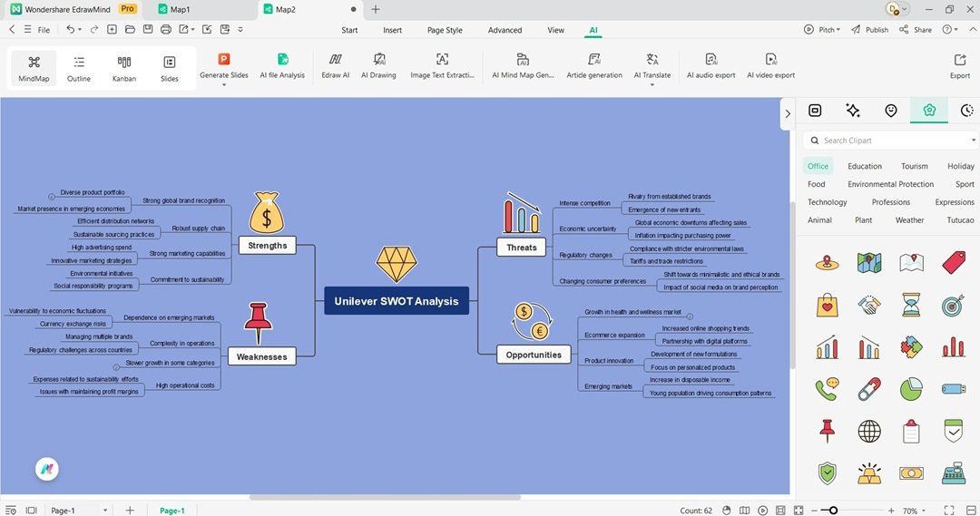The width and height of the screenshot is (980, 516).
Task: Select the Education clipart category
Action: [865, 166]
